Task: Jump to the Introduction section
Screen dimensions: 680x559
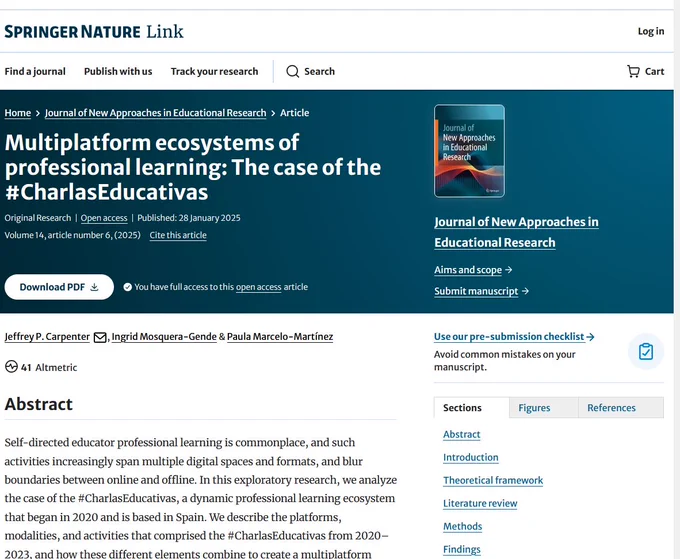Action: click(471, 457)
